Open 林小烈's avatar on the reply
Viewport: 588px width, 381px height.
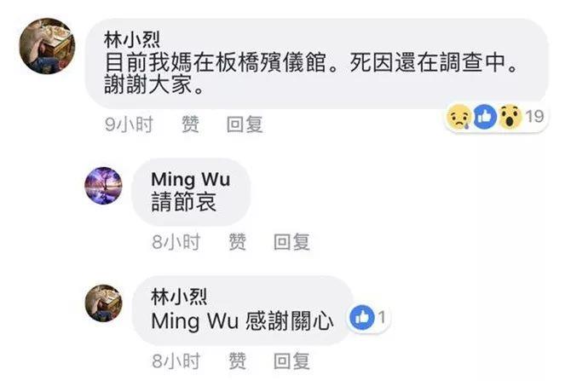point(103,303)
